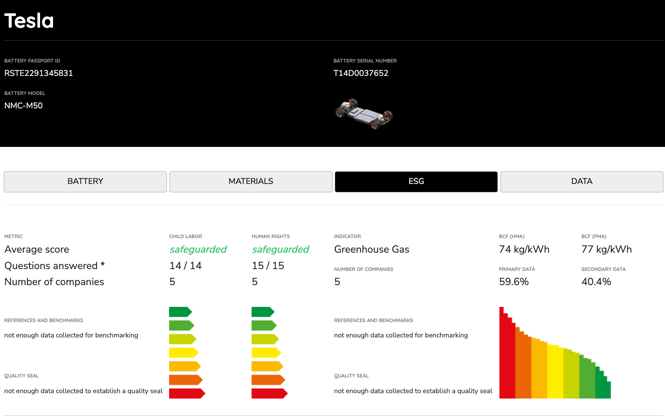This screenshot has height=416, width=665.
Task: Select the ESG tab
Action: tap(416, 181)
